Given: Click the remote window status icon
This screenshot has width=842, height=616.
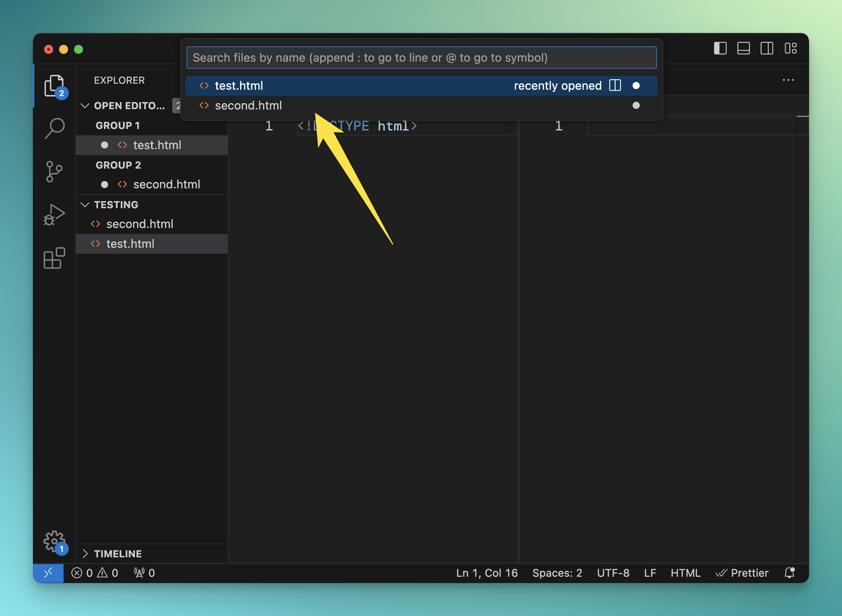Looking at the screenshot, I should (x=48, y=573).
